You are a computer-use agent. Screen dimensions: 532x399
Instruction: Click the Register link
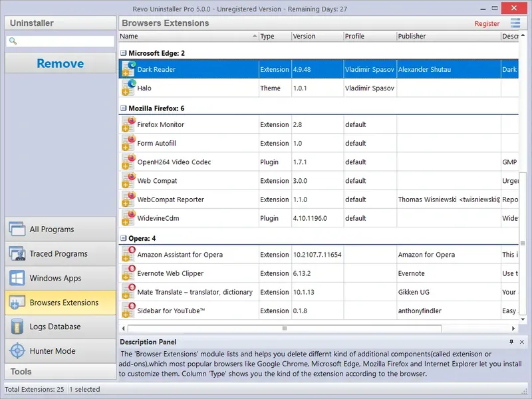487,23
